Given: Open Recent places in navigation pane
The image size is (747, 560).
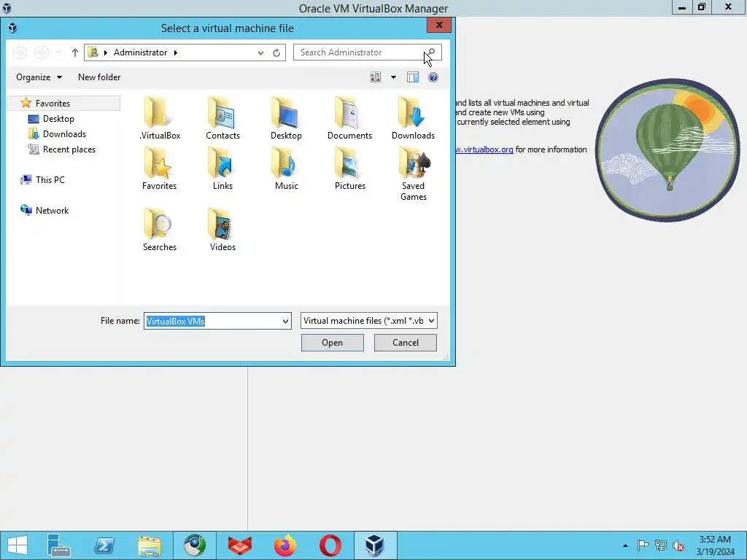Looking at the screenshot, I should point(69,149).
